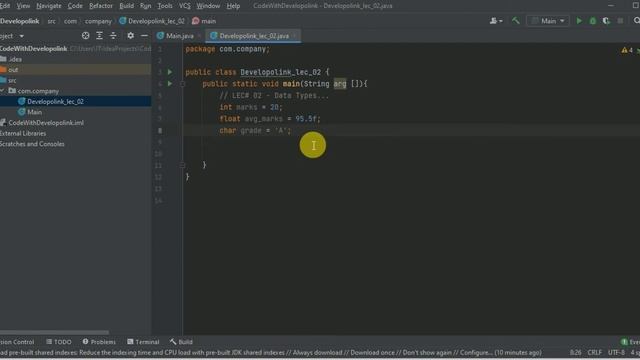640x360 pixels.
Task: Click the main method breadcrumb
Action: (x=204, y=21)
